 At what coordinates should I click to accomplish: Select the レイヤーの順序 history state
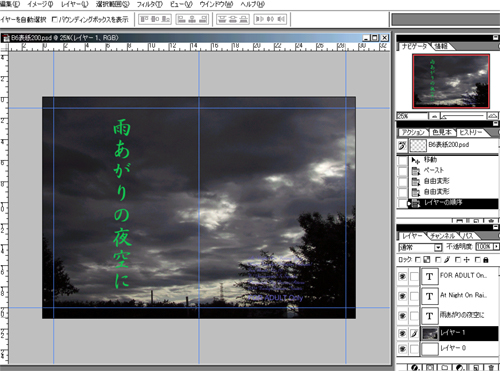(453, 203)
